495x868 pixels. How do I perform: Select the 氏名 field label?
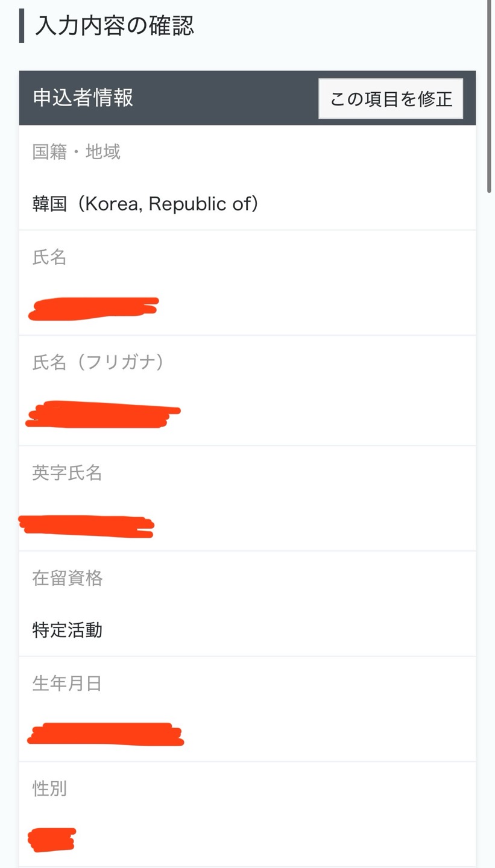coord(49,257)
